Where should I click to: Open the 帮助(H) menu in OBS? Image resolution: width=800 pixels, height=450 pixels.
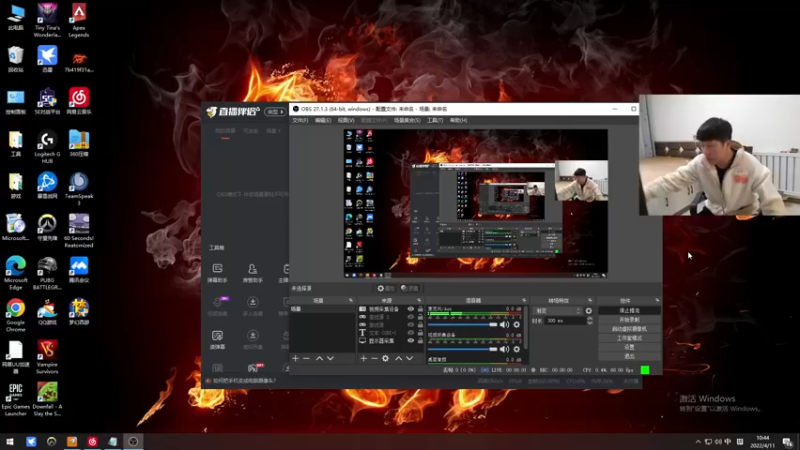[x=458, y=120]
